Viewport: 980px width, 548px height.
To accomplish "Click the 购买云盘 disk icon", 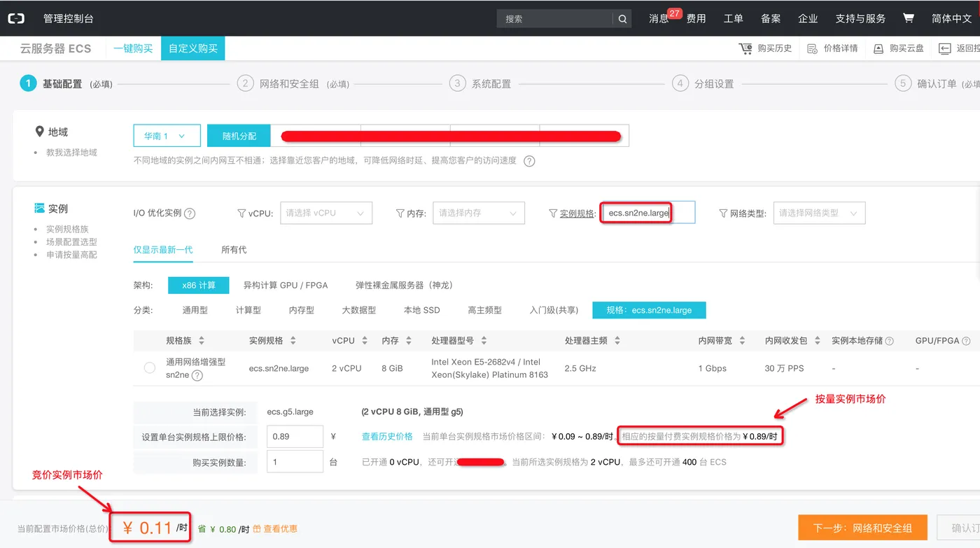I will point(878,48).
